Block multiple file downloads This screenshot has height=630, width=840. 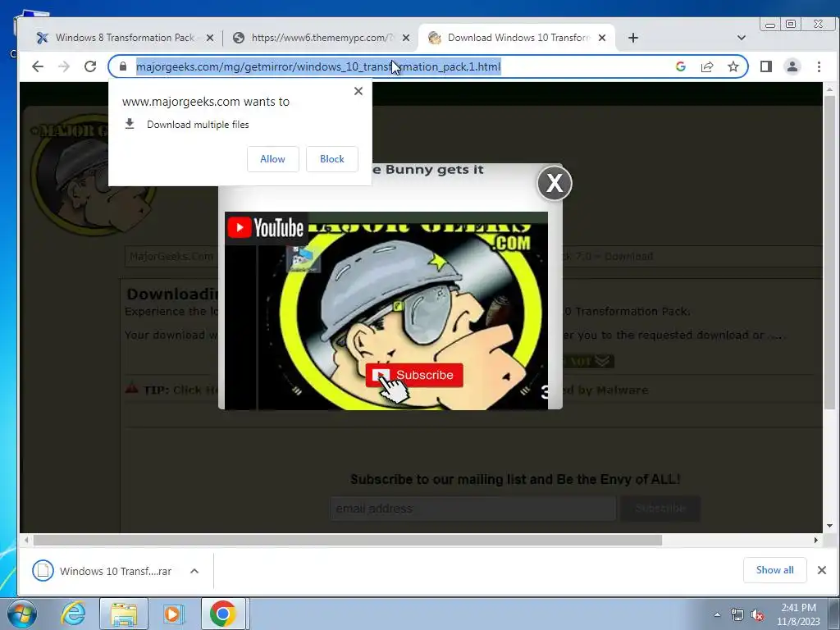click(x=332, y=159)
